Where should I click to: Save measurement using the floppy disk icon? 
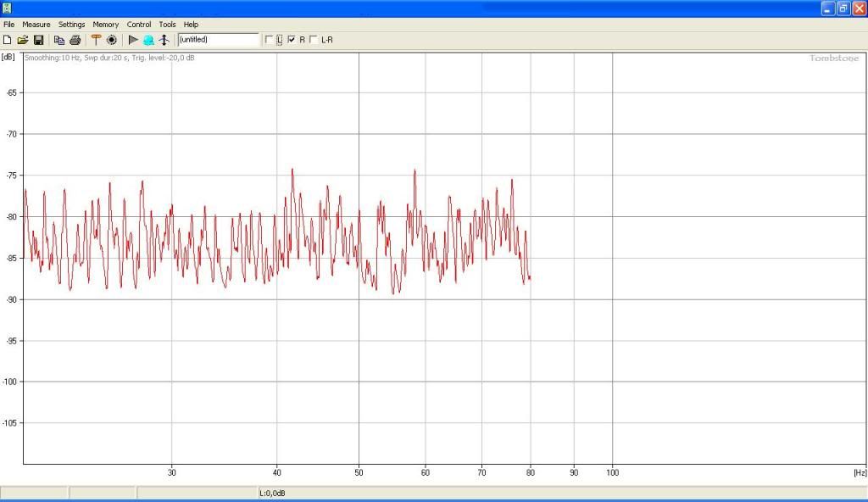[38, 40]
